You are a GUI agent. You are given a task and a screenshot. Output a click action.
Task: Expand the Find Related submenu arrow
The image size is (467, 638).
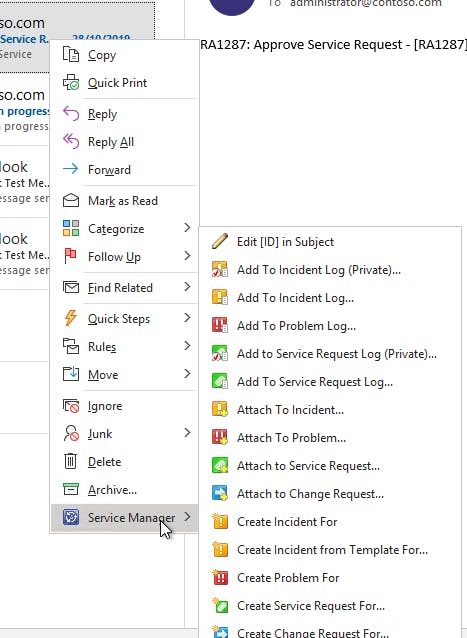[x=187, y=287]
